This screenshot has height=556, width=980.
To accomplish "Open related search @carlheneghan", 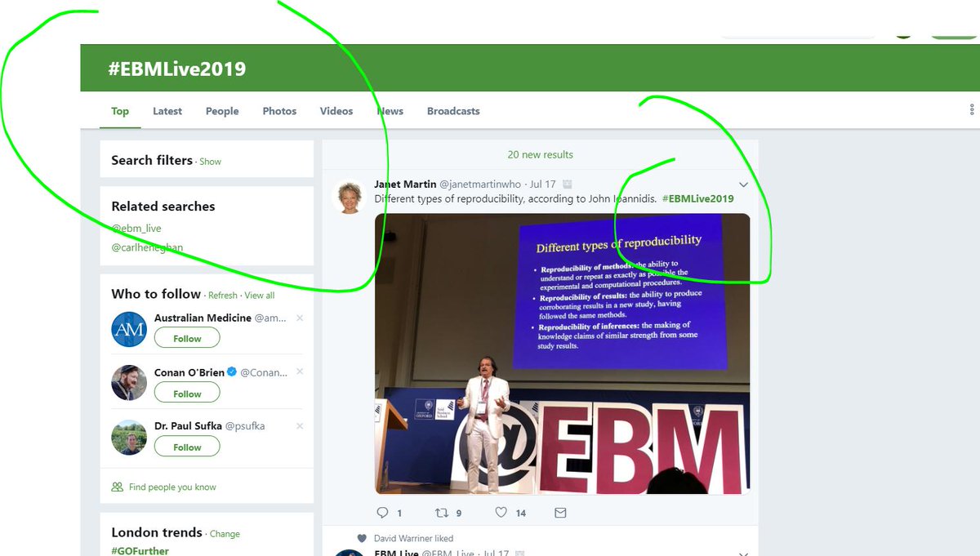I will [x=147, y=247].
